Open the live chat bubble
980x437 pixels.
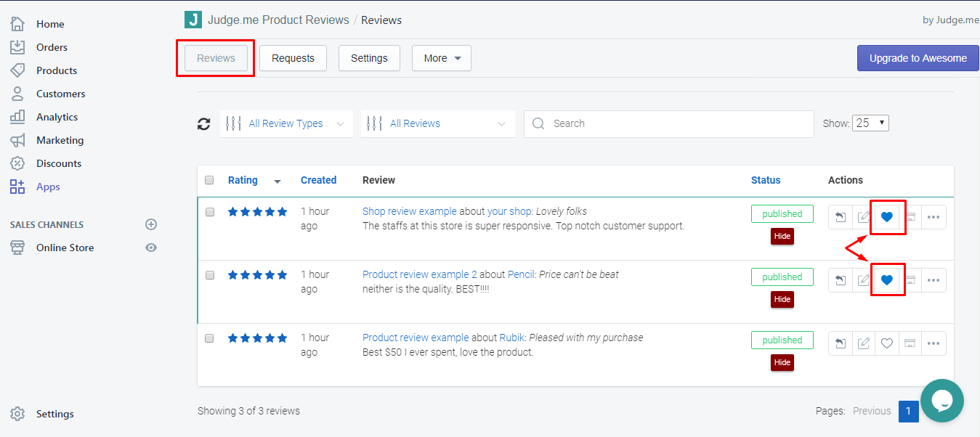pos(942,401)
